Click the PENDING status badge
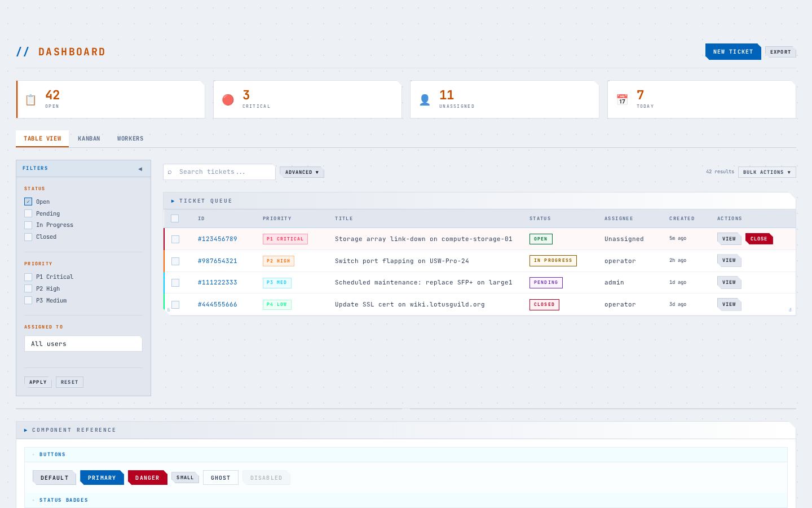812x508 pixels. [x=546, y=283]
